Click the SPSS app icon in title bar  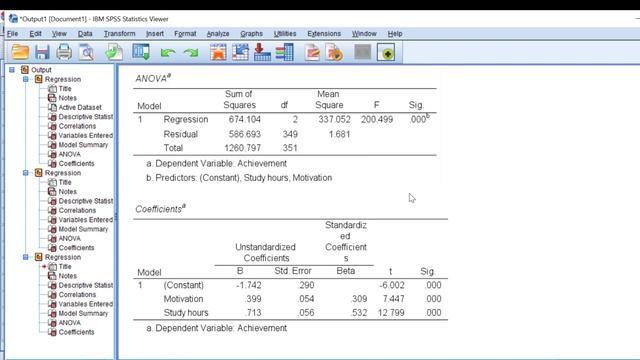(x=13, y=19)
